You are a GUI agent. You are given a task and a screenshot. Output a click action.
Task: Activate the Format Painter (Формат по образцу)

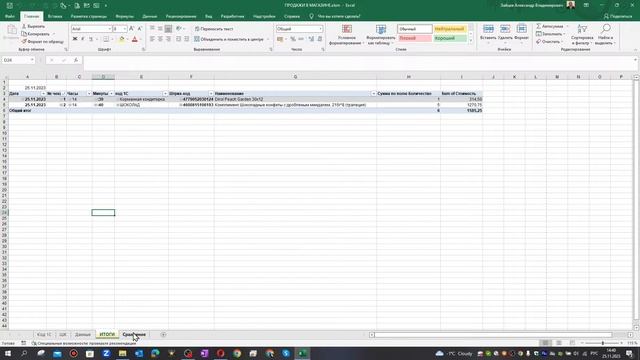coord(42,42)
